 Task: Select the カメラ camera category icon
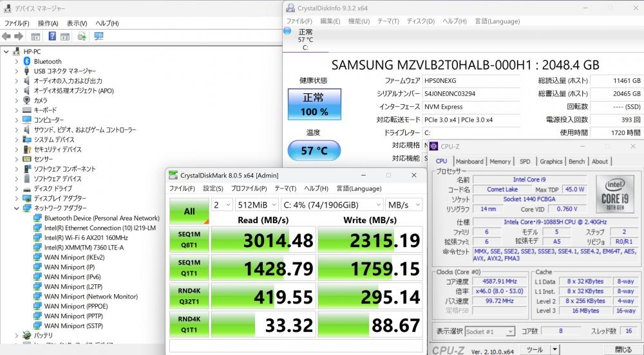tap(27, 100)
